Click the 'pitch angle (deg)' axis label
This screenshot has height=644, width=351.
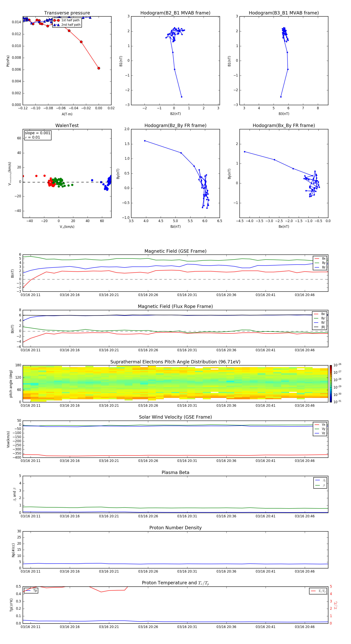[11, 383]
